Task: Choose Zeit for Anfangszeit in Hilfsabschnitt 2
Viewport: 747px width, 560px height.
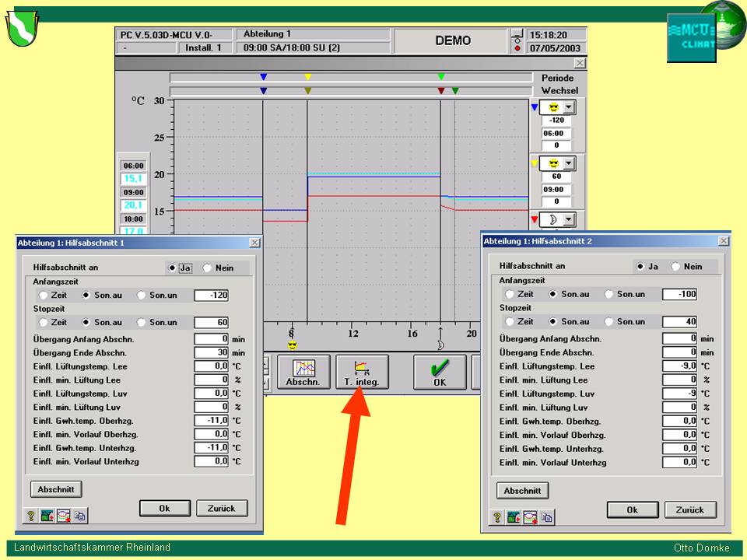Action: 510,294
